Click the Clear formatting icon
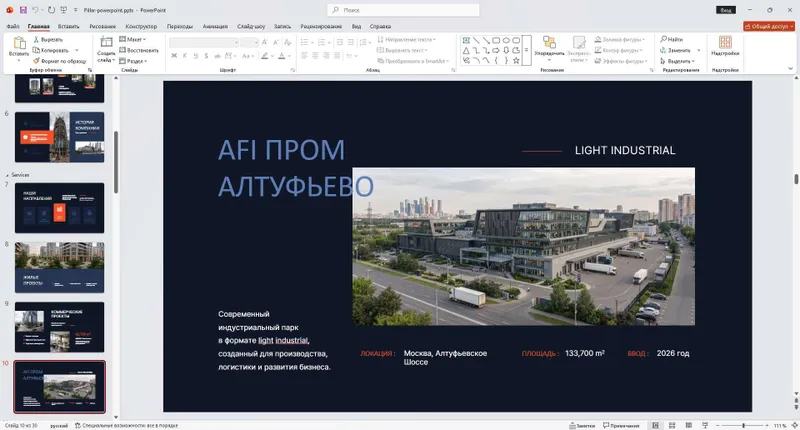The height and width of the screenshot is (430, 800). coord(288,42)
